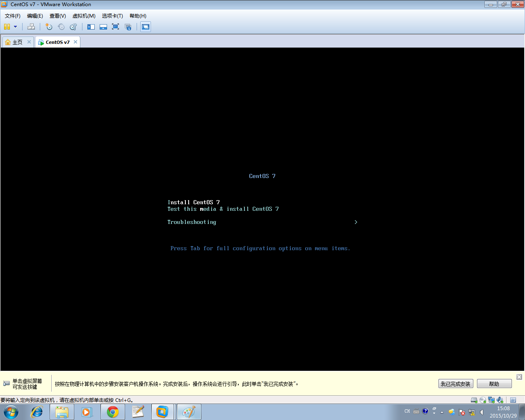
Task: Open the notepad-pencil taskbar app
Action: tap(138, 412)
